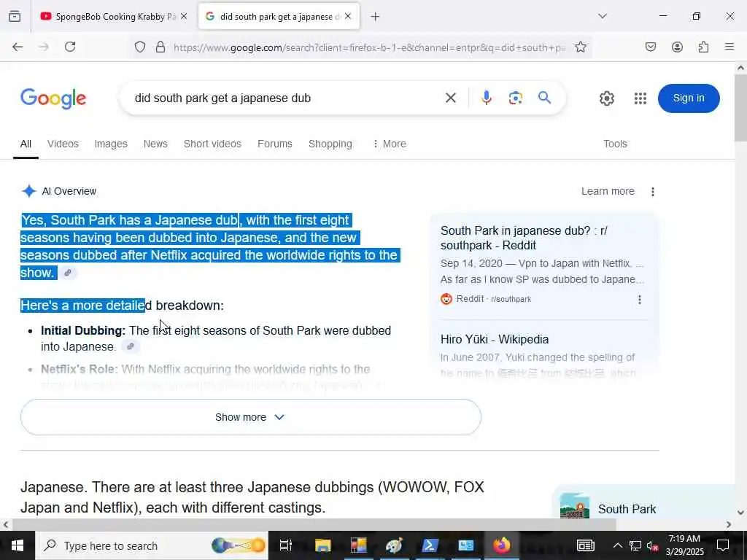The image size is (747, 560).
Task: Open Firefox View tab manager icon
Action: pos(15,17)
